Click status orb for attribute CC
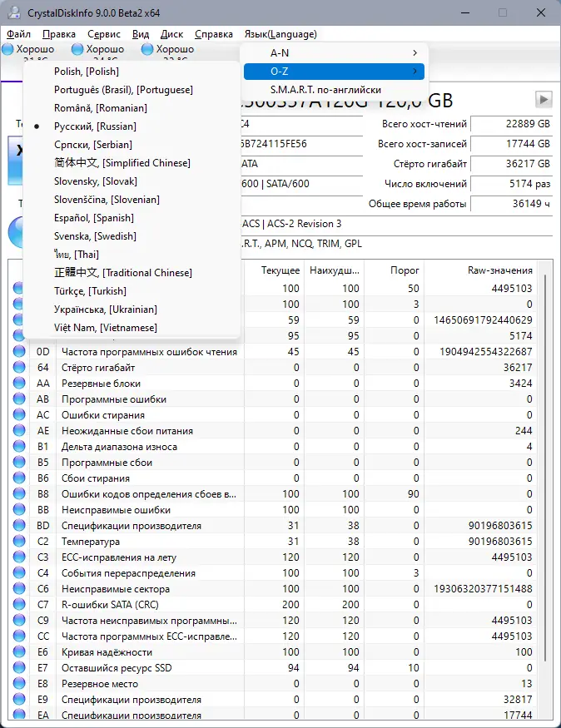The width and height of the screenshot is (561, 728). tap(19, 636)
